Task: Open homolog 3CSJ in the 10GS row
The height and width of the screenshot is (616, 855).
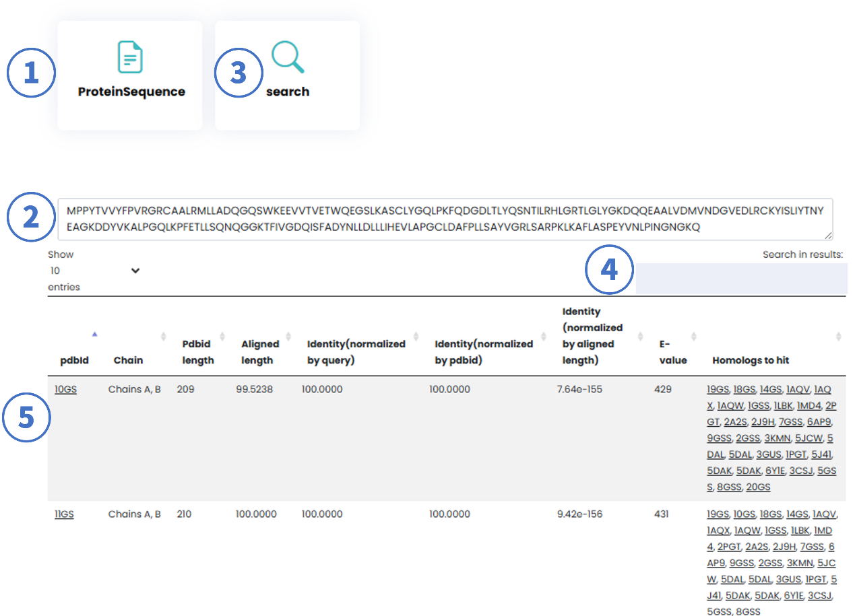Action: point(801,471)
